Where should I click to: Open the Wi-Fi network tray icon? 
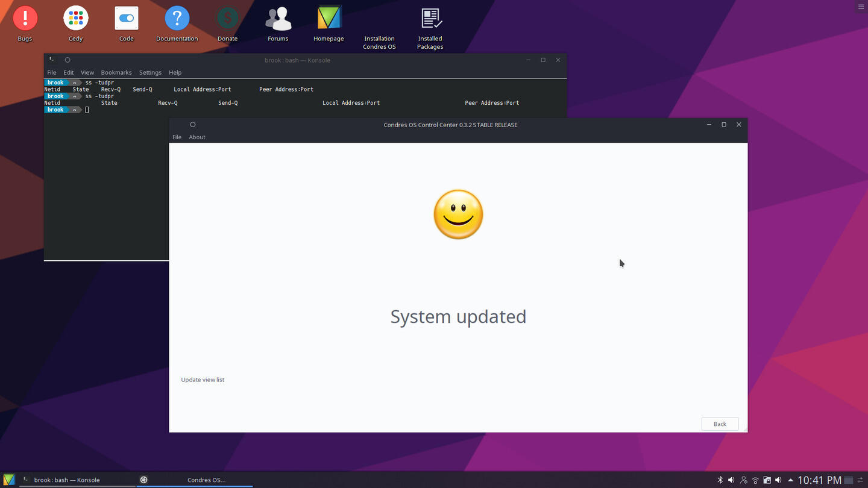point(755,480)
